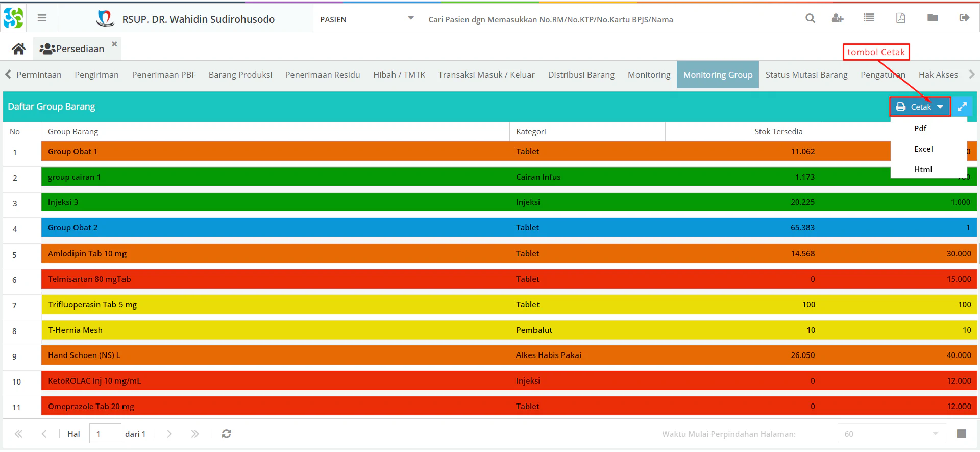The image size is (980, 452).
Task: Open the Status Mutasi Barang tab
Action: pyautogui.click(x=806, y=75)
